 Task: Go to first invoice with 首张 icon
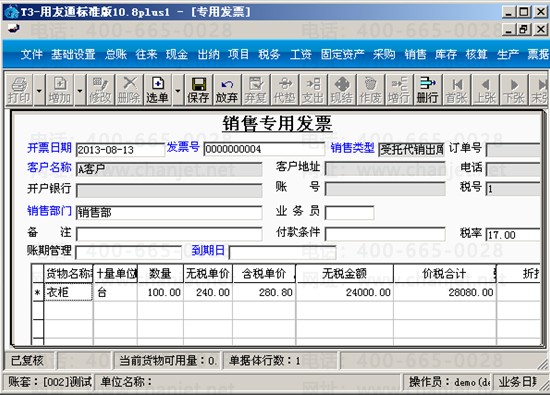[456, 90]
